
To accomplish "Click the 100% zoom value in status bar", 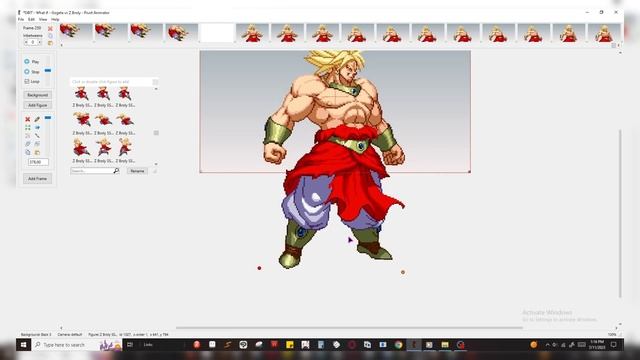I will 612,334.
